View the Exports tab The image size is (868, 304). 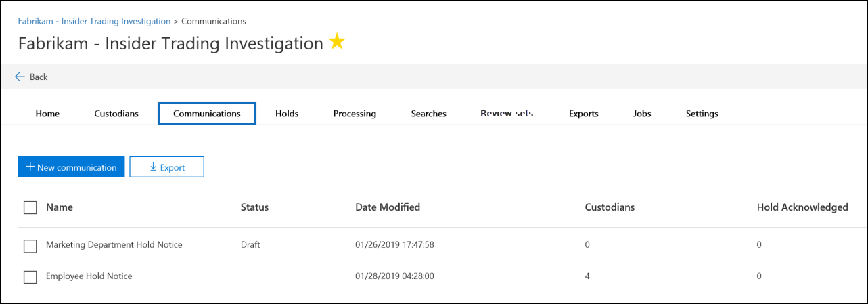click(583, 114)
